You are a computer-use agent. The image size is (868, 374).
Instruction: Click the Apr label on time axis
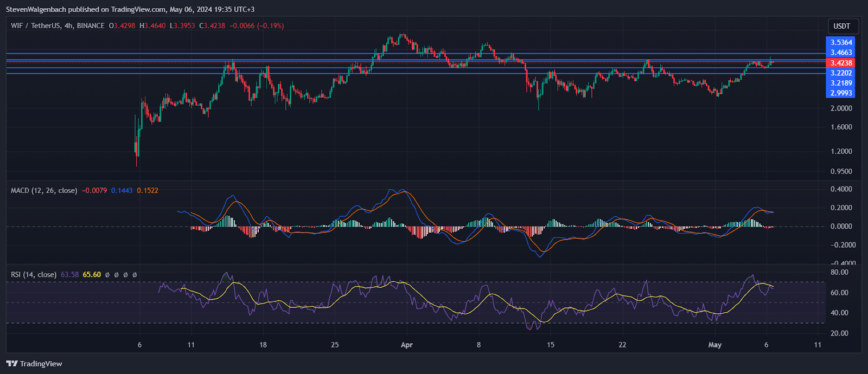click(406, 345)
